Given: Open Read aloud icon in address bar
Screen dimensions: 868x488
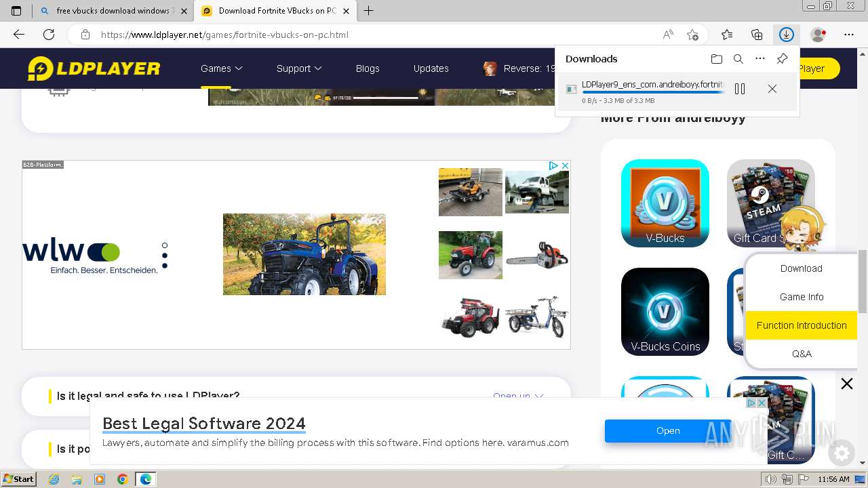Looking at the screenshot, I should tap(668, 35).
